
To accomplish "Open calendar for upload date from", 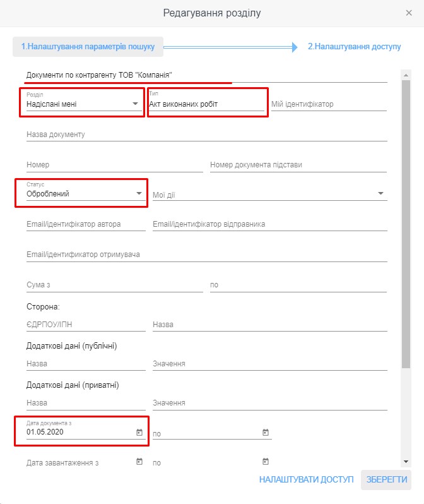I will [139, 462].
